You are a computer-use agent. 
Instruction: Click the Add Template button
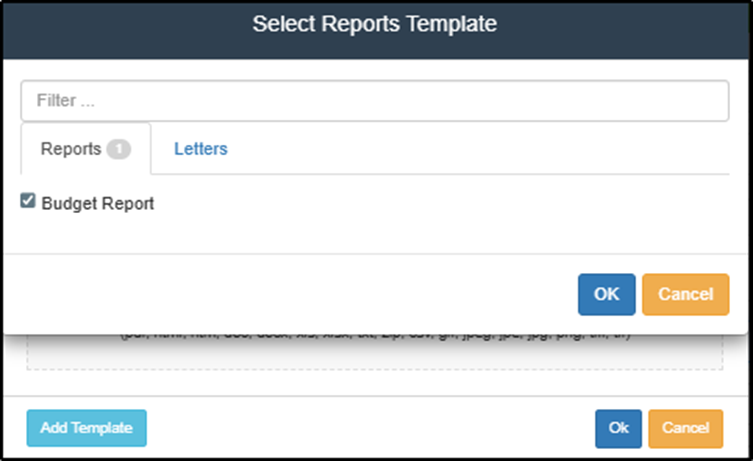pyautogui.click(x=86, y=427)
